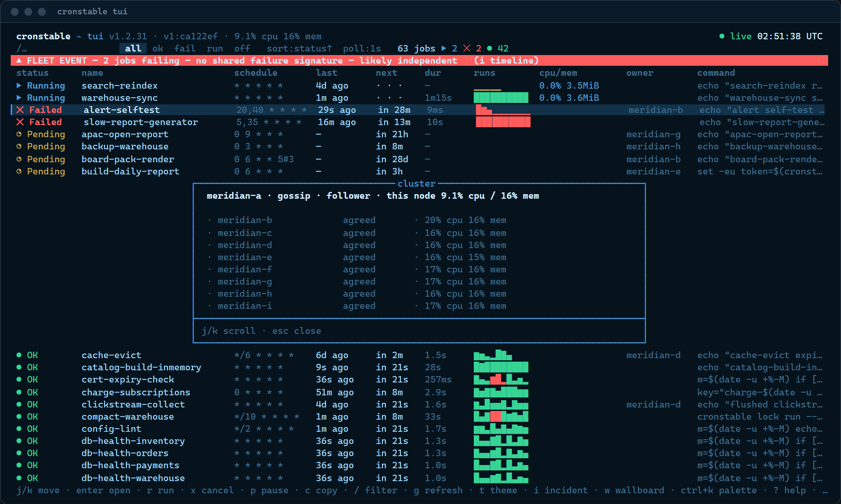Click the green OK dot for db-health-orders
This screenshot has height=504, width=841.
coord(19,453)
